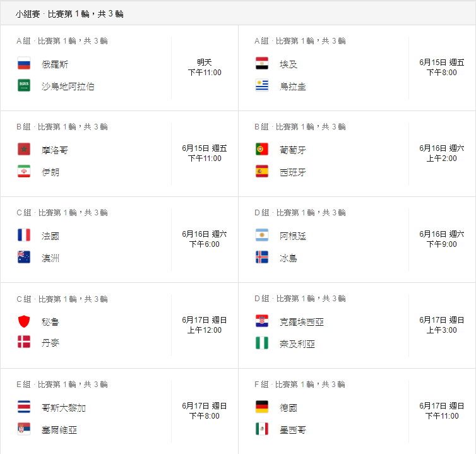Click the Uruguay flag icon
This screenshot has height=454, width=476.
click(x=262, y=85)
